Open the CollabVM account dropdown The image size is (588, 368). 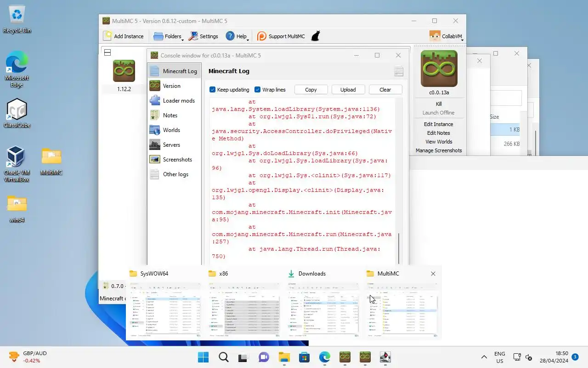tap(446, 36)
